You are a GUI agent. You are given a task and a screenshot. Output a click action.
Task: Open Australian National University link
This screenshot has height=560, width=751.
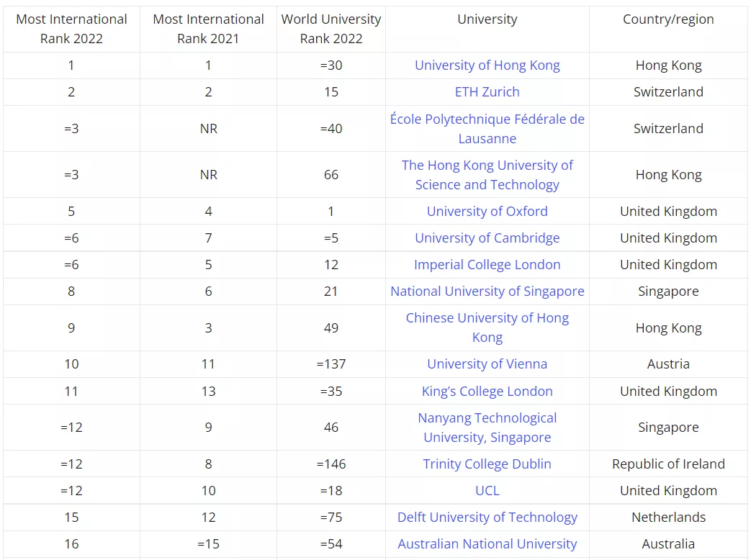point(487,543)
